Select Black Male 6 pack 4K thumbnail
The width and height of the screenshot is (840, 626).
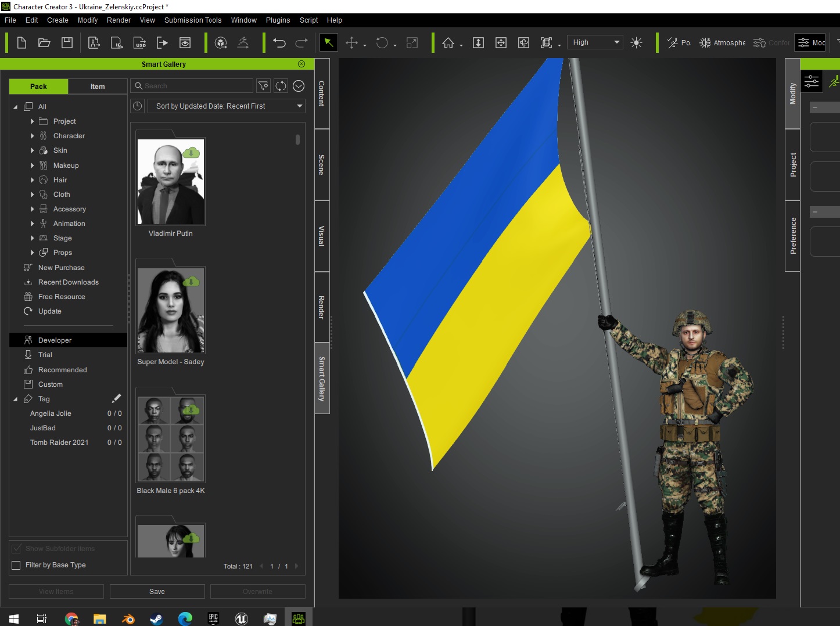click(x=171, y=439)
